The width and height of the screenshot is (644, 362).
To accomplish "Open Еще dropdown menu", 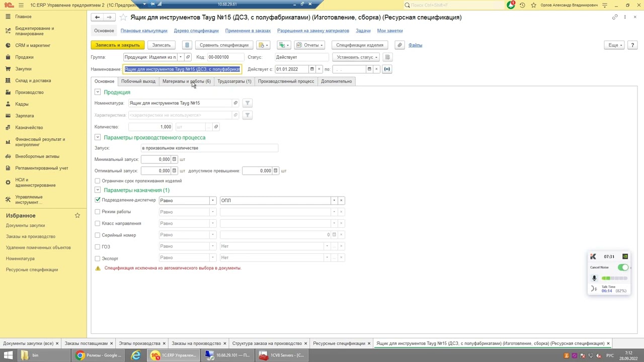I will (x=615, y=45).
